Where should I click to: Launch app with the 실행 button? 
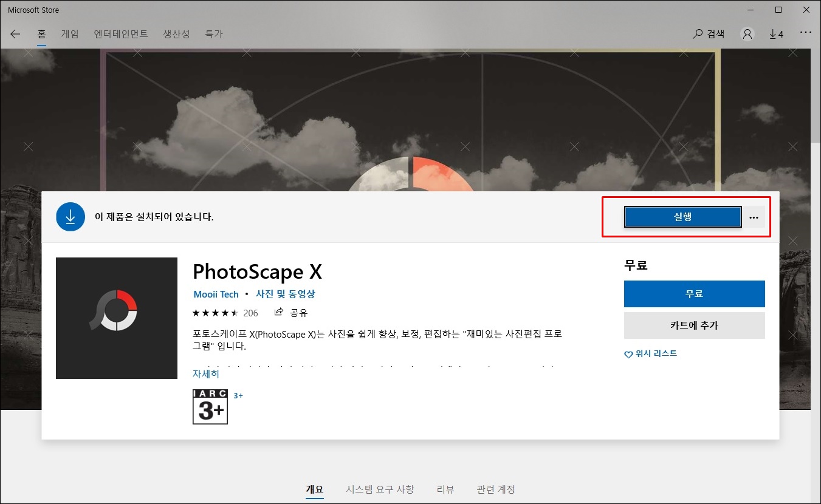coord(683,217)
